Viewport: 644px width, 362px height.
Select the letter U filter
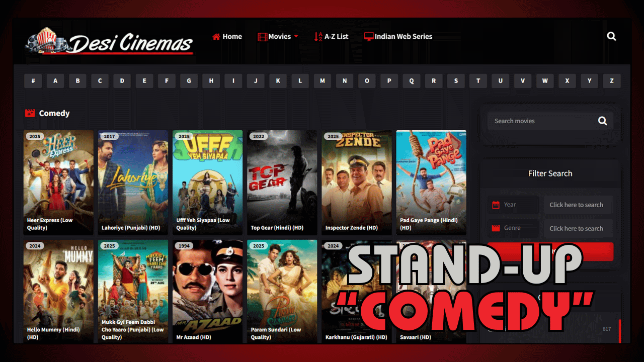[x=500, y=81]
